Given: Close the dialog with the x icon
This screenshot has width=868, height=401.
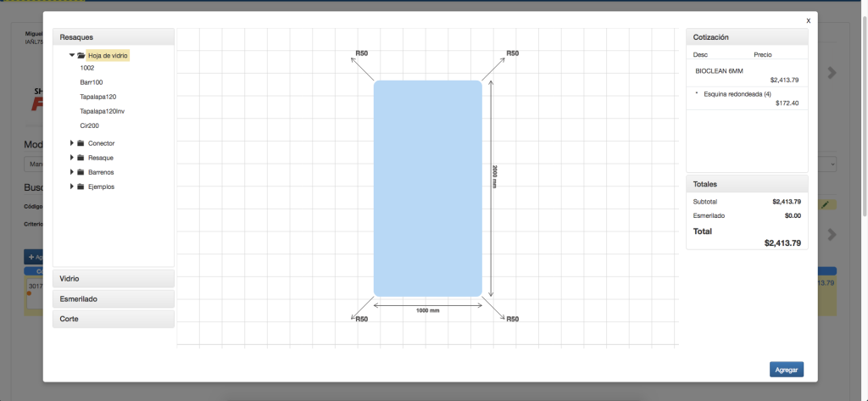Looking at the screenshot, I should (x=808, y=20).
